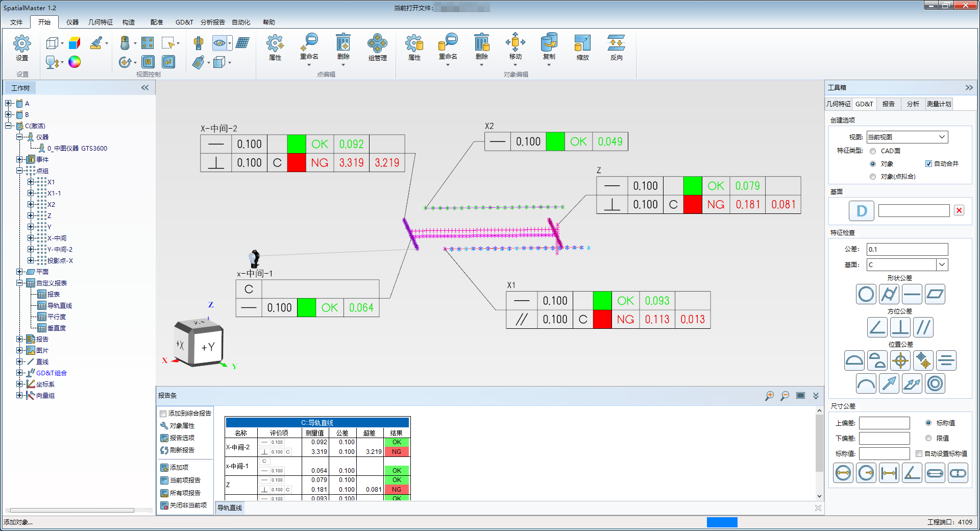Select the parallelism tolerance icon in toolbox

(x=923, y=327)
